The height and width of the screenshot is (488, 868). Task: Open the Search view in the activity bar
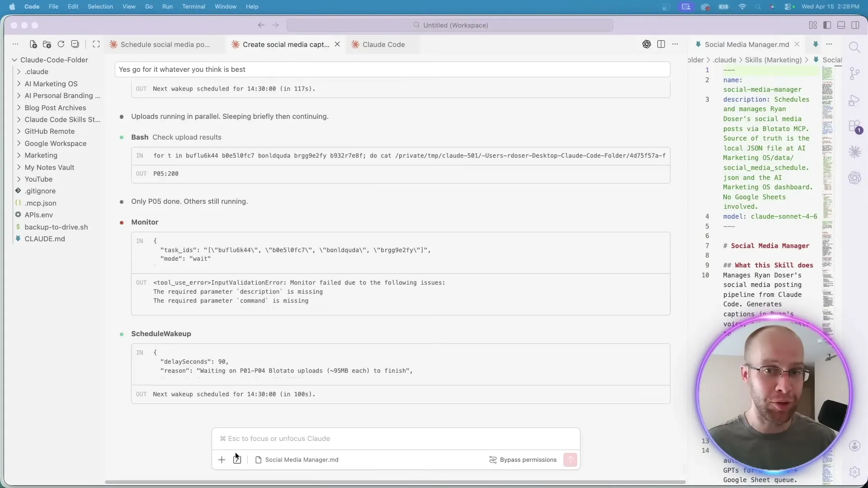pyautogui.click(x=854, y=47)
